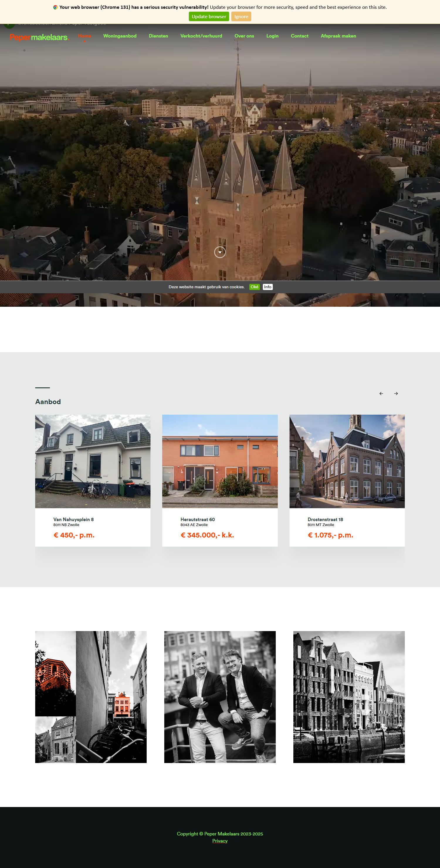Accept cookies with the Oké button
Screen dimensions: 440x868
point(255,287)
